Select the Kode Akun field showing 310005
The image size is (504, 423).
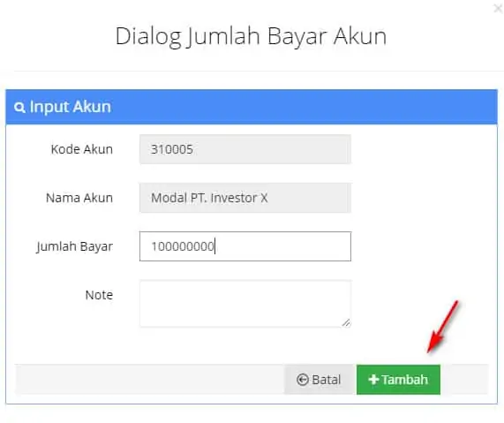pos(245,149)
